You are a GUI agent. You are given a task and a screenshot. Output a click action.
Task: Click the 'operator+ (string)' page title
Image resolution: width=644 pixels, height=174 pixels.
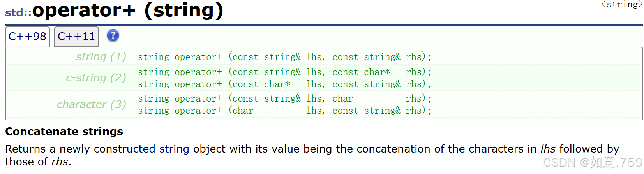click(x=128, y=11)
